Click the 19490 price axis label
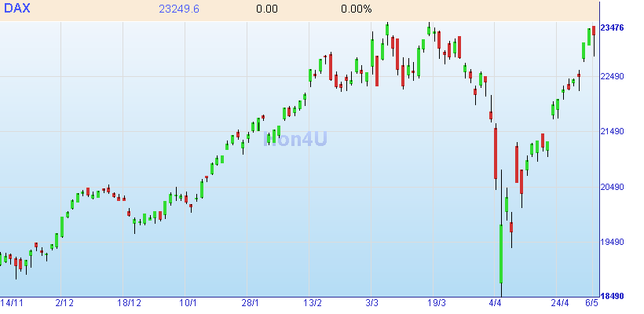Screen dimensions: 644x314 point(613,242)
